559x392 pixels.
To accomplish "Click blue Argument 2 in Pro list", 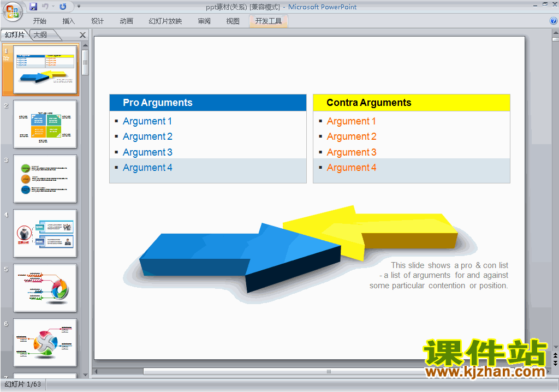I will click(147, 136).
